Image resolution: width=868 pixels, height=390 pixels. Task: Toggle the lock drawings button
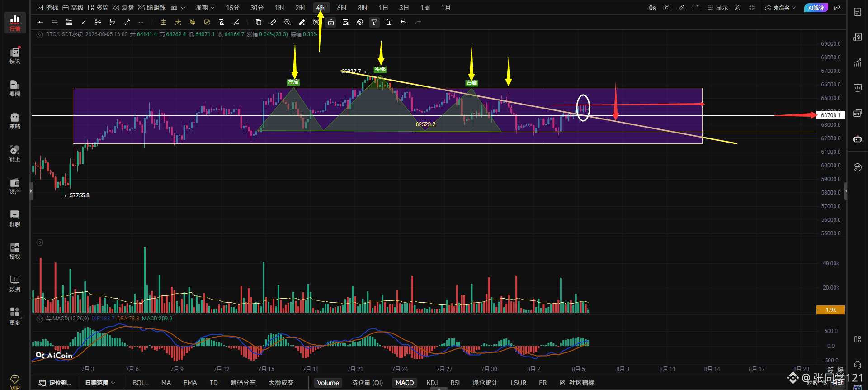pyautogui.click(x=331, y=22)
